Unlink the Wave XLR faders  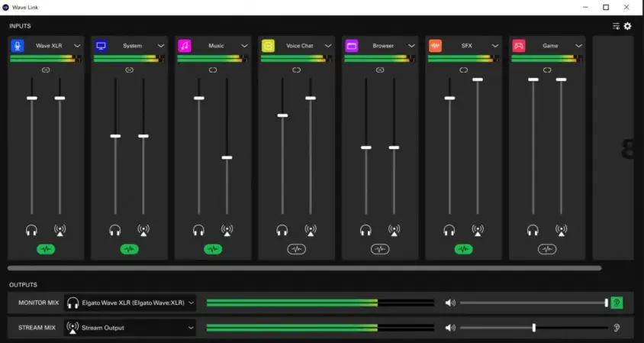click(46, 70)
